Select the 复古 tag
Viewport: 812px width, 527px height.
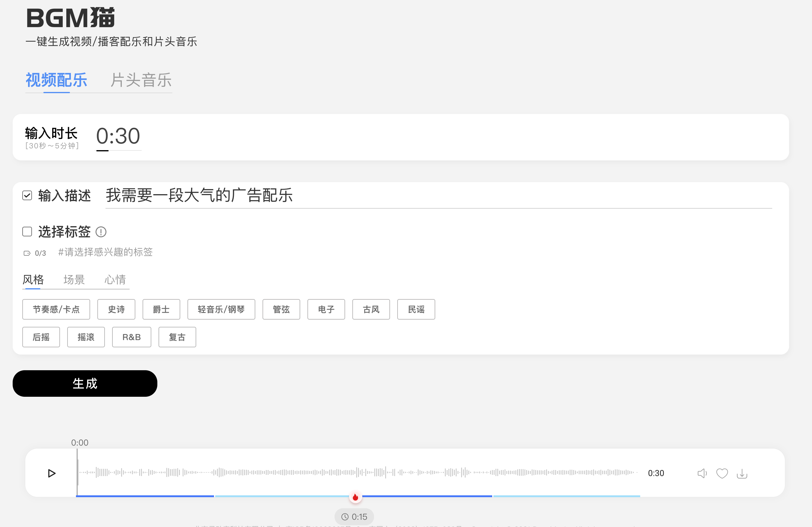coord(178,337)
